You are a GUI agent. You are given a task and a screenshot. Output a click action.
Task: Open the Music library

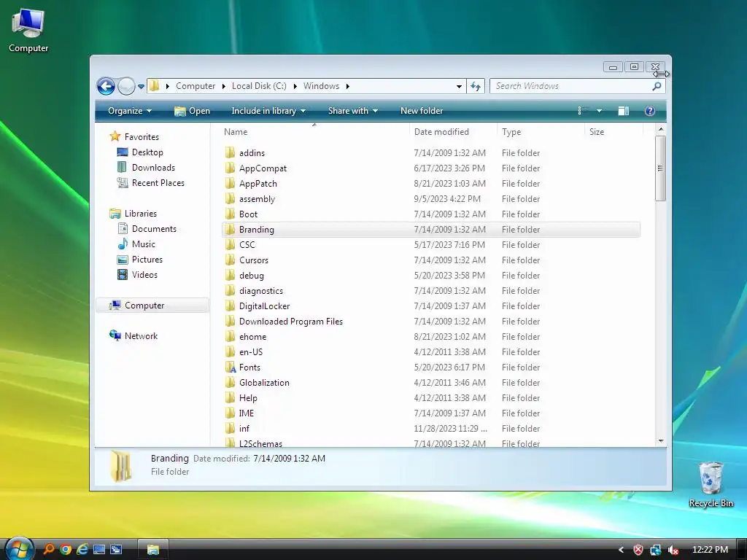144,244
